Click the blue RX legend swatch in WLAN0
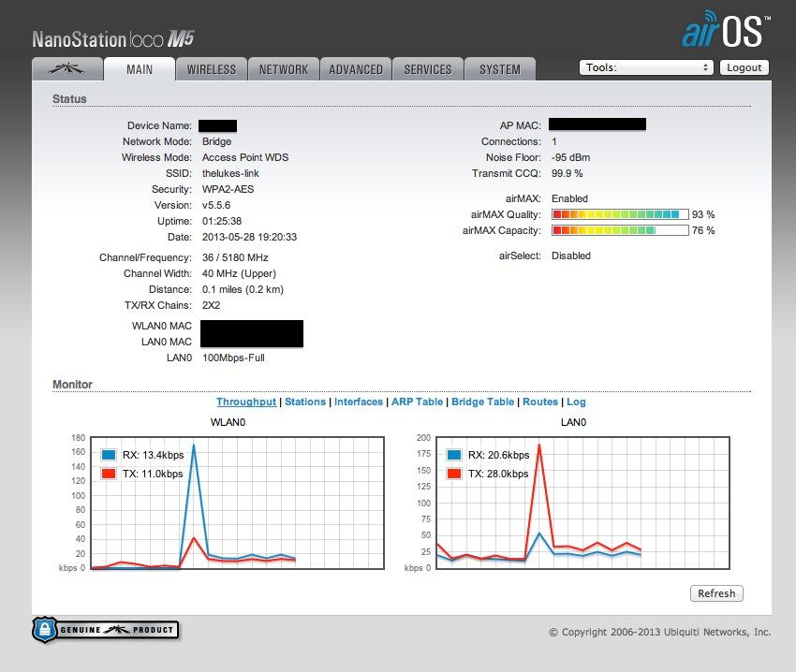 110,455
